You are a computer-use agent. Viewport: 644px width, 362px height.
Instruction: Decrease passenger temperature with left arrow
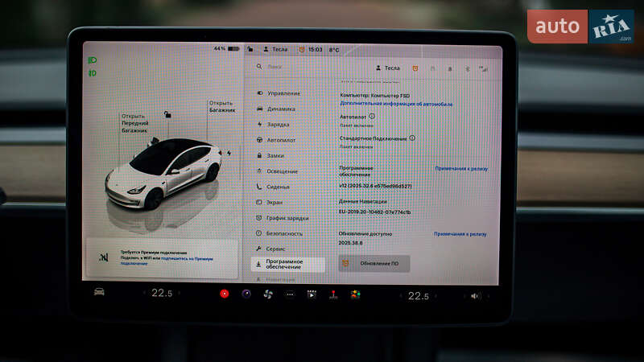[401, 295]
